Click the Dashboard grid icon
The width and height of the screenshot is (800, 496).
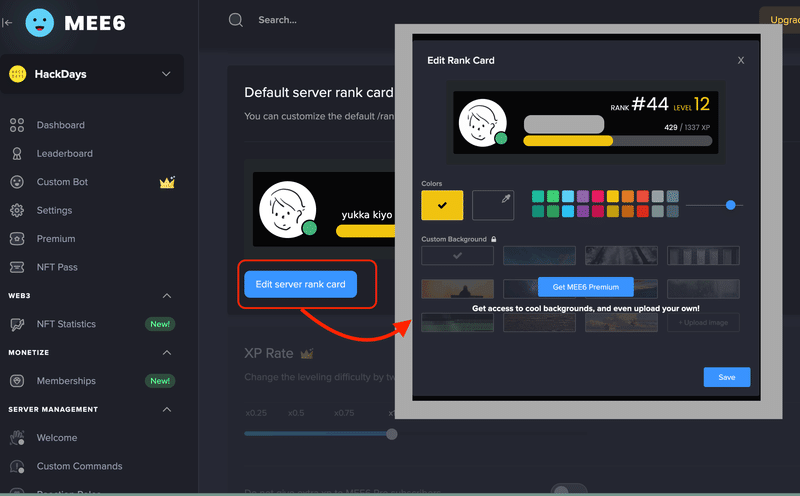click(x=17, y=125)
